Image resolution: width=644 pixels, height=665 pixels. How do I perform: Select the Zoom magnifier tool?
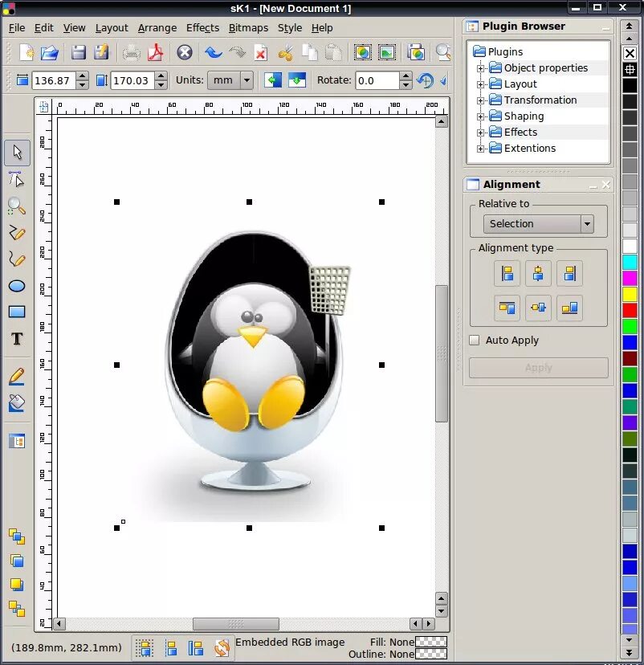[x=17, y=206]
